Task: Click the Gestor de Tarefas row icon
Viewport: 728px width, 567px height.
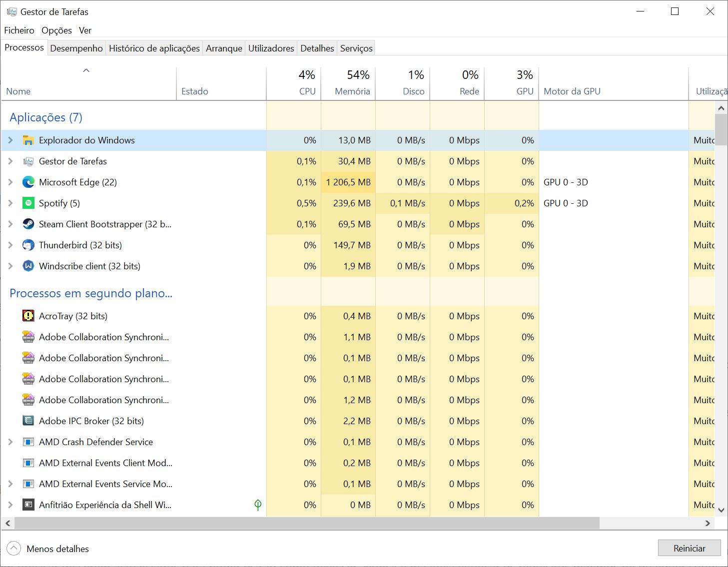Action: click(x=28, y=161)
